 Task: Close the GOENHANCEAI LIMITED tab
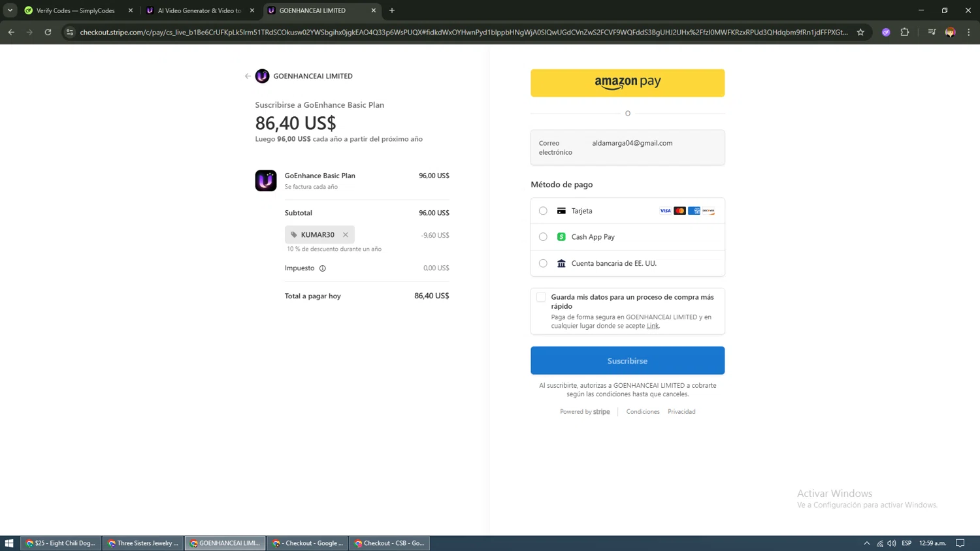[374, 10]
